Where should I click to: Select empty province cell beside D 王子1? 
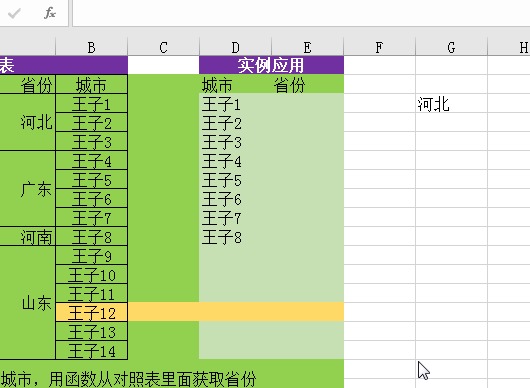pyautogui.click(x=308, y=103)
